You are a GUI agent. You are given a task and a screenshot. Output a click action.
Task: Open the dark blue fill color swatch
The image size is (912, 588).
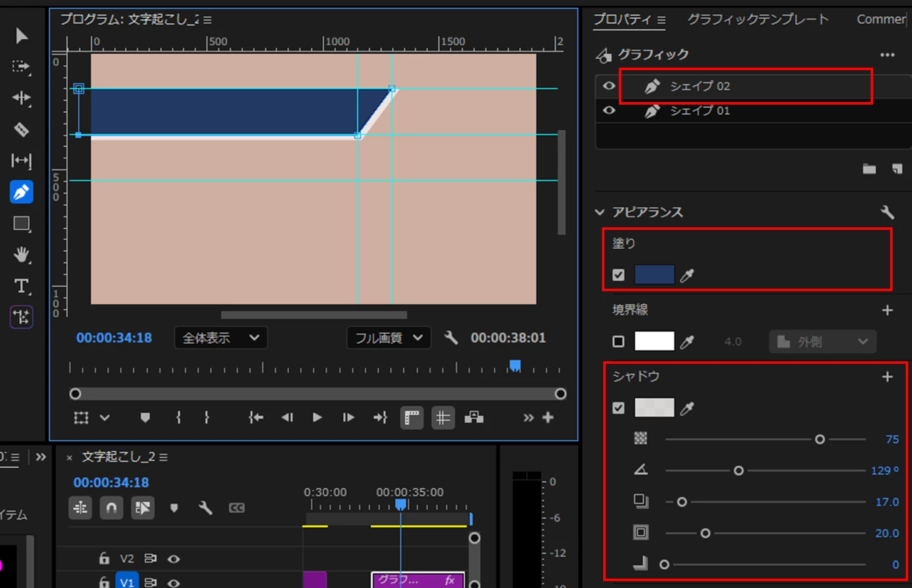click(655, 275)
